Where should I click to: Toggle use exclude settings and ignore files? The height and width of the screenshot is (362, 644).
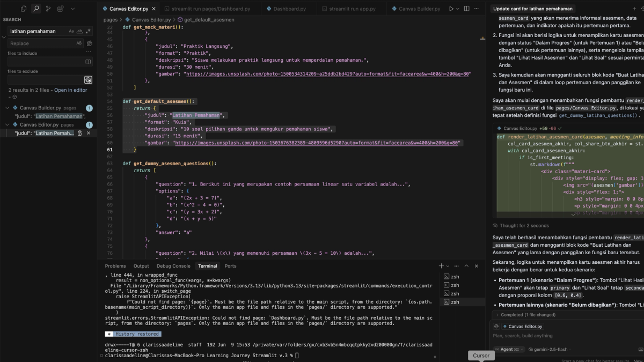click(88, 80)
